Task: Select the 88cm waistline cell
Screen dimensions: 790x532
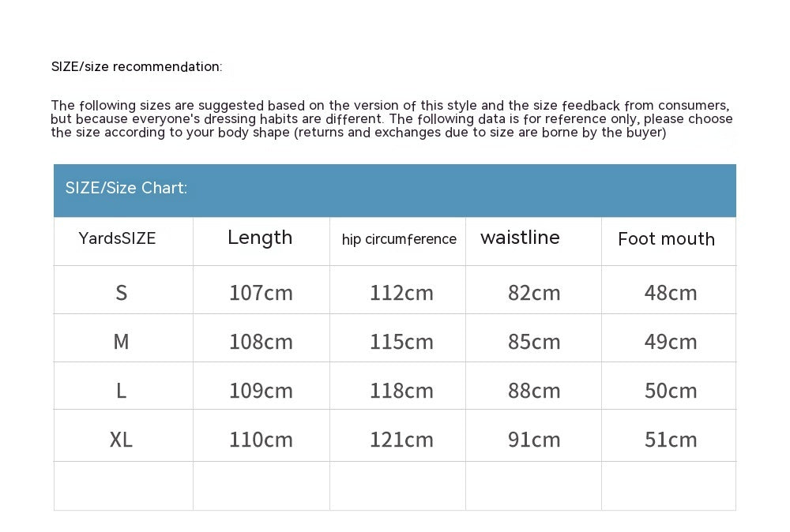Action: click(534, 391)
